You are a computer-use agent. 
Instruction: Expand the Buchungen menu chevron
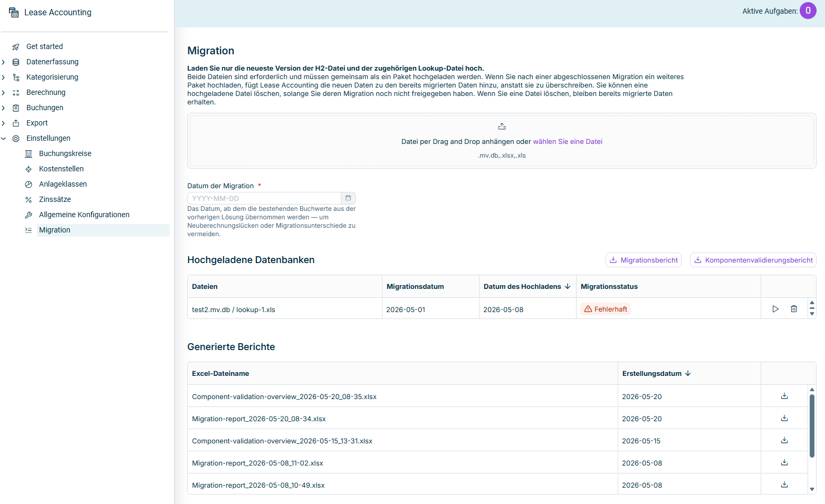(3, 108)
